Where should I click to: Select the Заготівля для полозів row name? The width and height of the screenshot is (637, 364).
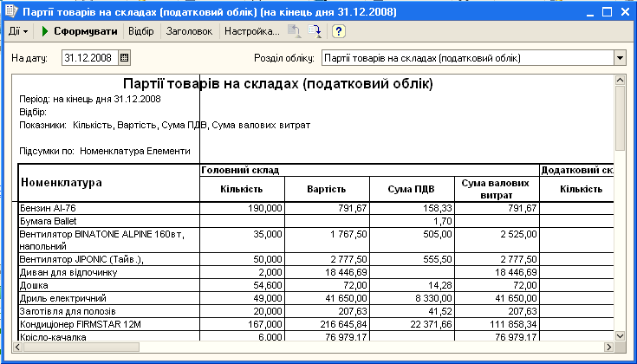109,311
